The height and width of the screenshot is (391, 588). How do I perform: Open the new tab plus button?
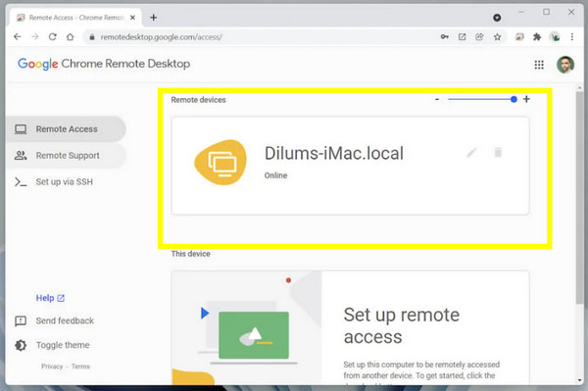click(154, 18)
